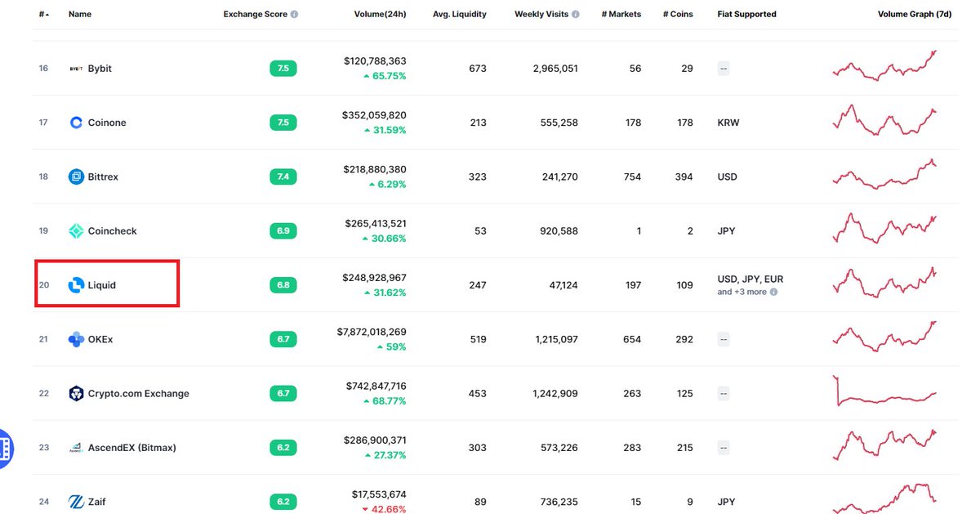View Crypto.com Exchange's 7d volume graph
Viewport: 980px width, 514px height.
tap(884, 391)
